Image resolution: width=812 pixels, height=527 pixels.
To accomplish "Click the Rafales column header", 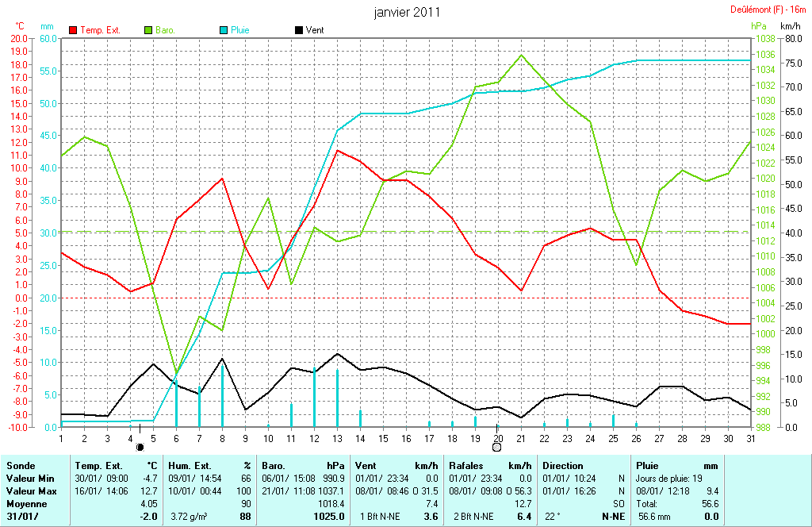I will pyautogui.click(x=466, y=466).
